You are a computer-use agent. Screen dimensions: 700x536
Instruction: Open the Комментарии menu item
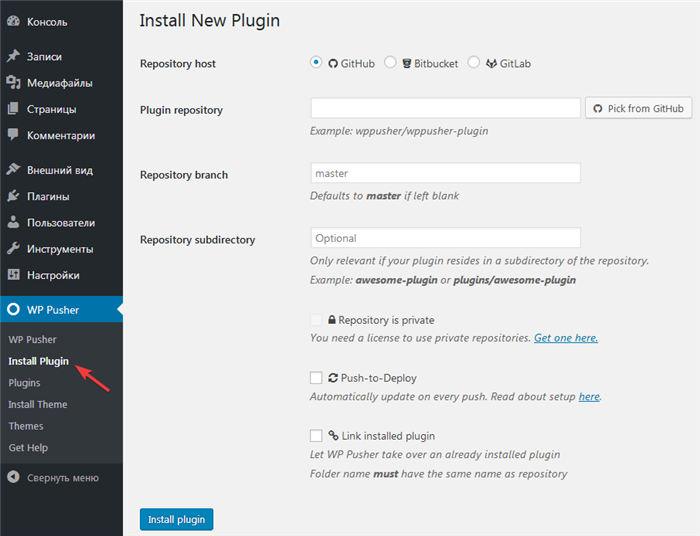[x=62, y=135]
